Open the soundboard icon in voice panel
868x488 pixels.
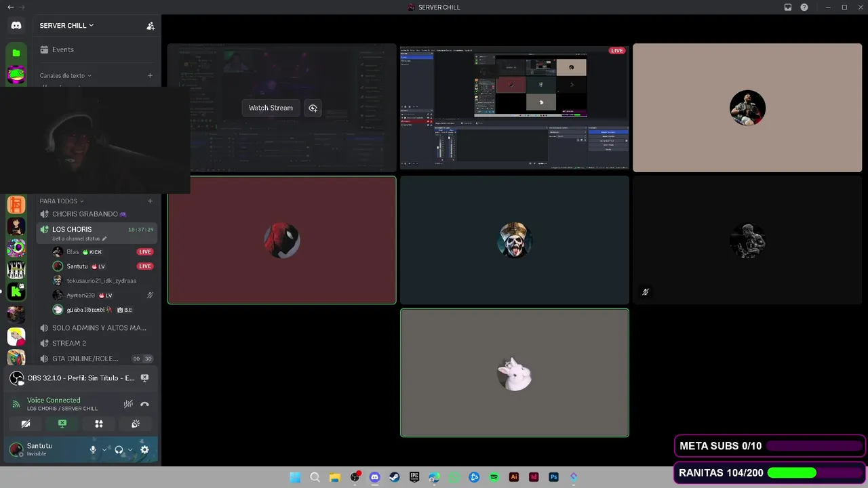(136, 424)
